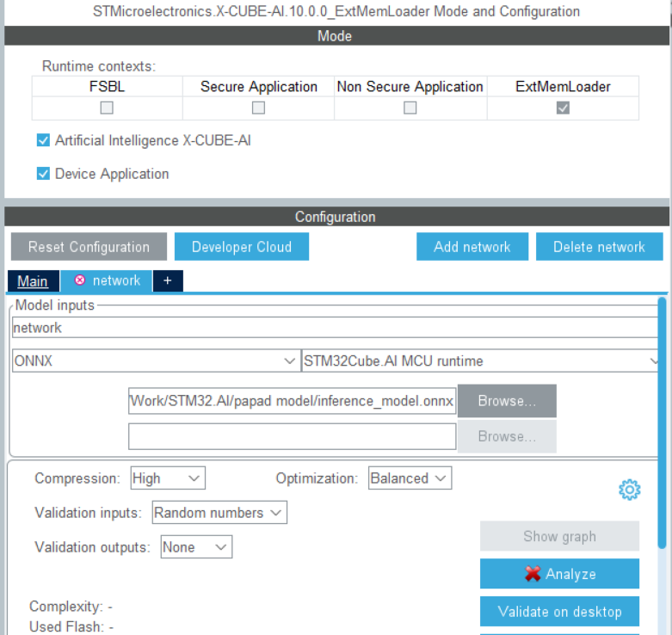Open the ONNX model type dropdown
Image resolution: width=672 pixels, height=635 pixels.
click(156, 361)
